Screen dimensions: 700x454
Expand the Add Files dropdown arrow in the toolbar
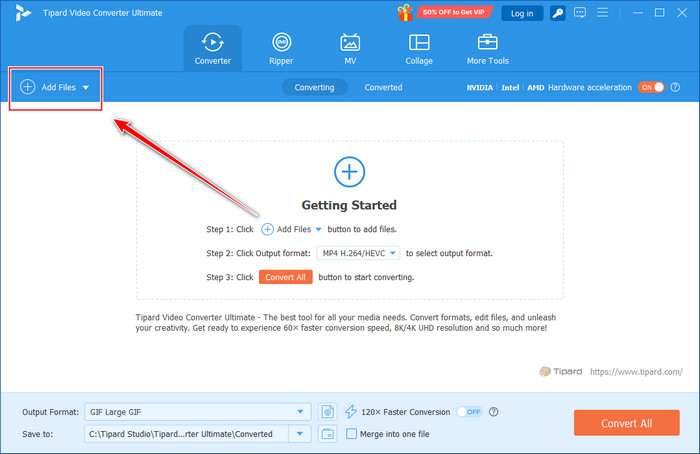[x=86, y=87]
